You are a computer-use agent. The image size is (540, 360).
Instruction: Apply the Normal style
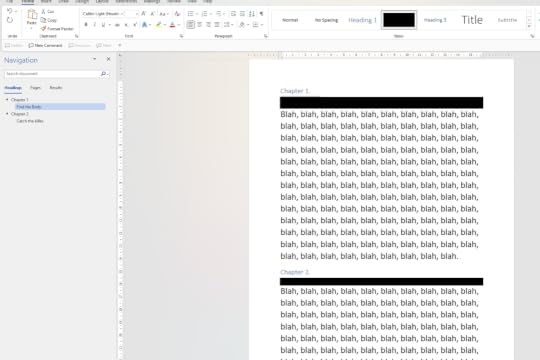[x=290, y=20]
